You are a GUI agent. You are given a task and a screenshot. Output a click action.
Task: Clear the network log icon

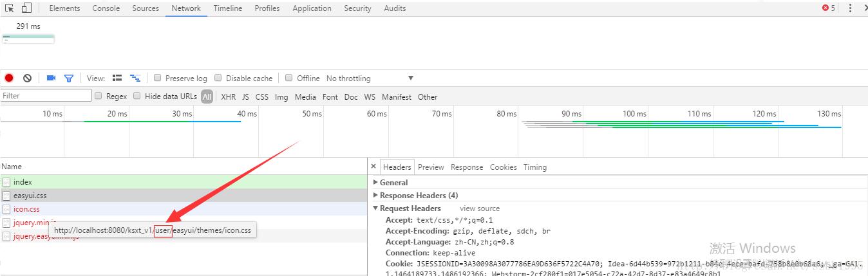27,78
